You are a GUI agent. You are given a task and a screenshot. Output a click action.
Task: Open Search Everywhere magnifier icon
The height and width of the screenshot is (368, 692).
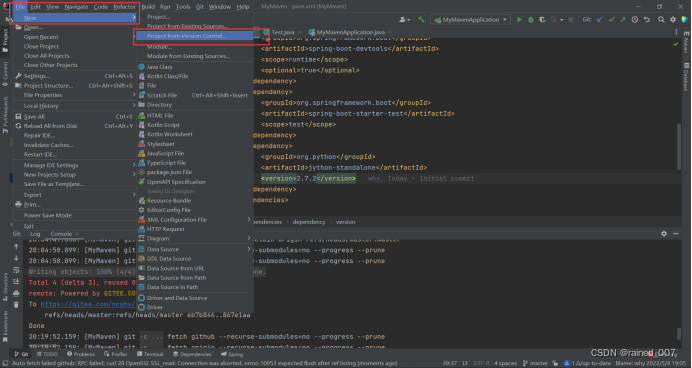tap(661, 19)
